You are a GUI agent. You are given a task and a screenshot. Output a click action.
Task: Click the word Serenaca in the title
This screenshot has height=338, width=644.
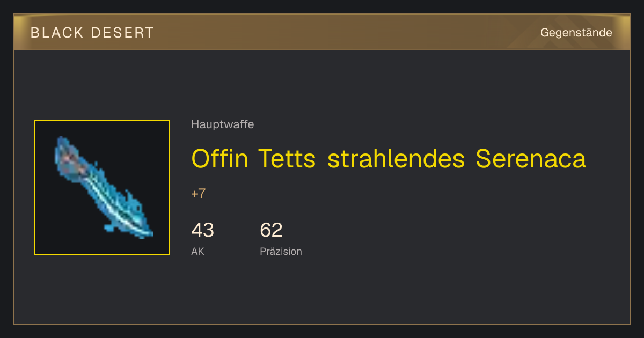click(x=531, y=159)
